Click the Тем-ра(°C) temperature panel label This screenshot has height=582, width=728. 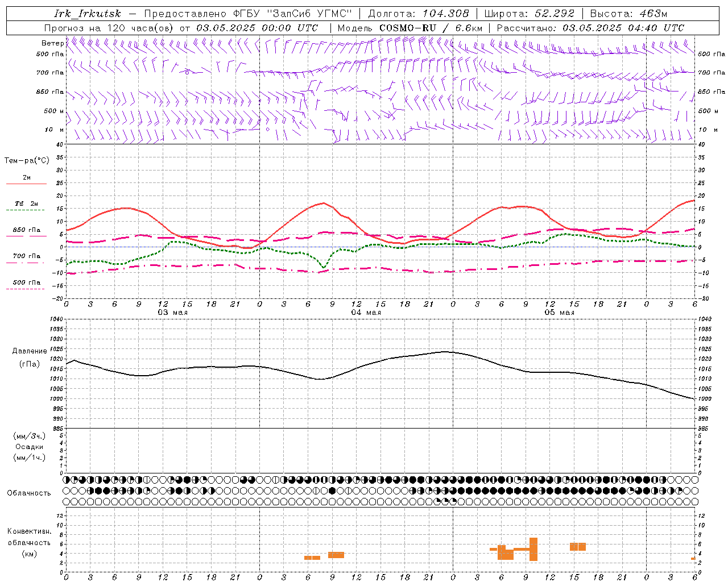pyautogui.click(x=27, y=161)
